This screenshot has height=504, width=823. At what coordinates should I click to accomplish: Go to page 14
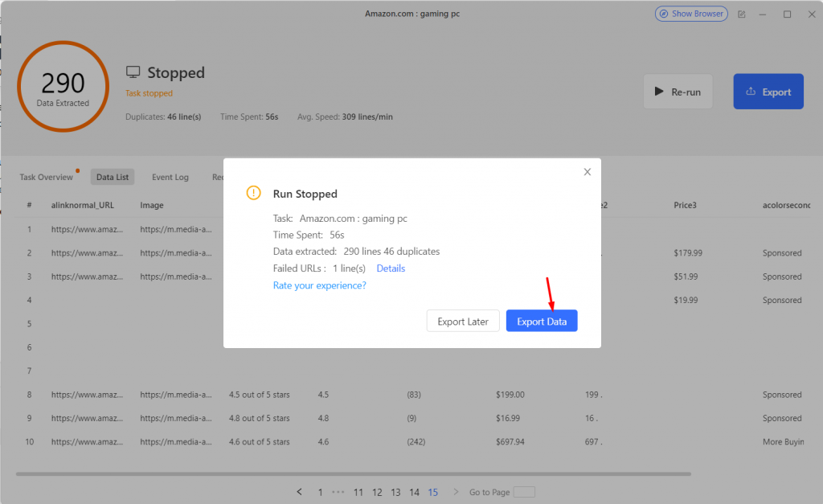coord(414,493)
